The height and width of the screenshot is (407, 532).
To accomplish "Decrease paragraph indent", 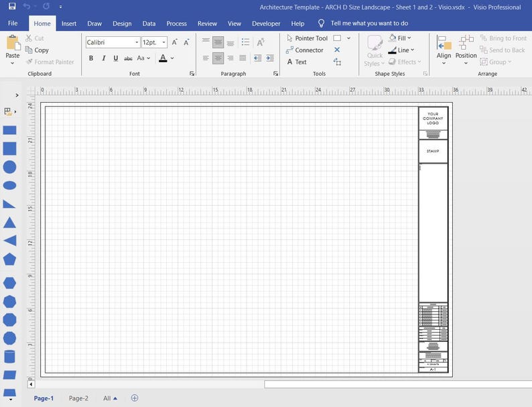I will tap(257, 58).
